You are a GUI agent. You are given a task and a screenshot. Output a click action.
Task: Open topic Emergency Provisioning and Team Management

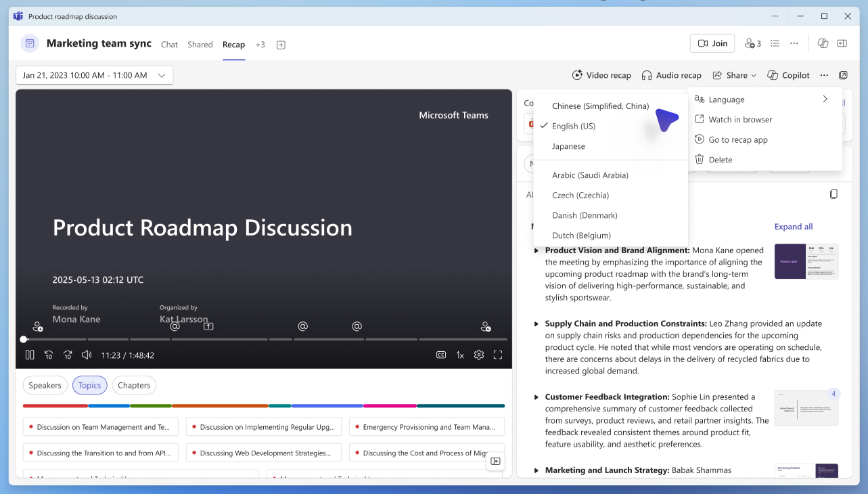click(427, 427)
